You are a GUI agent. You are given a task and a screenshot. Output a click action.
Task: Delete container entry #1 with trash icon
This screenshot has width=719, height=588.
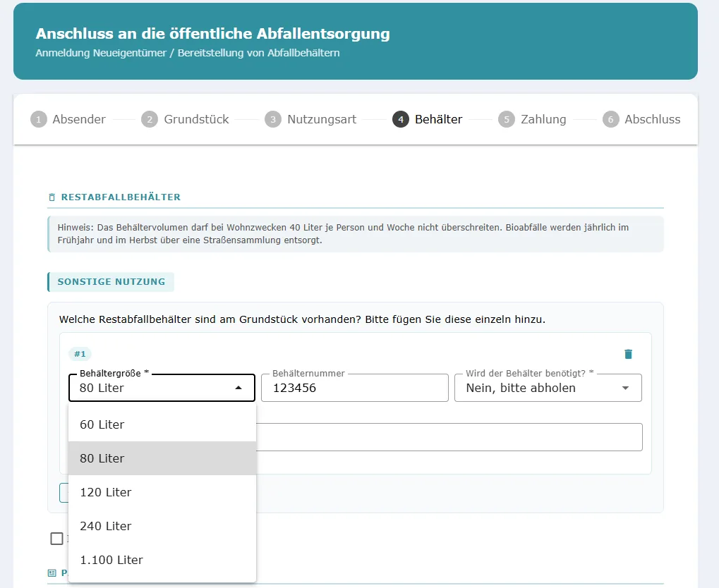628,354
